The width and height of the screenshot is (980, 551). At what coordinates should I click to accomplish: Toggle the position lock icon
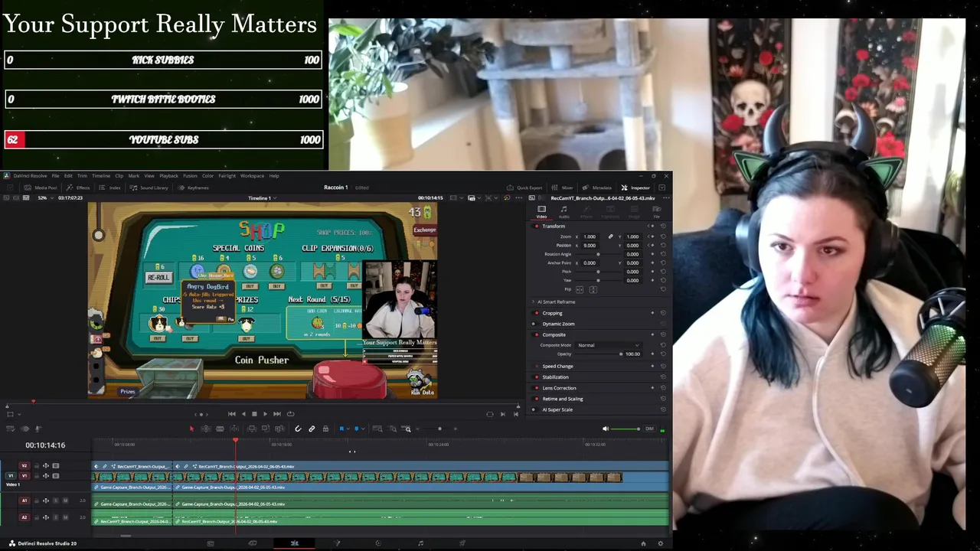click(325, 429)
